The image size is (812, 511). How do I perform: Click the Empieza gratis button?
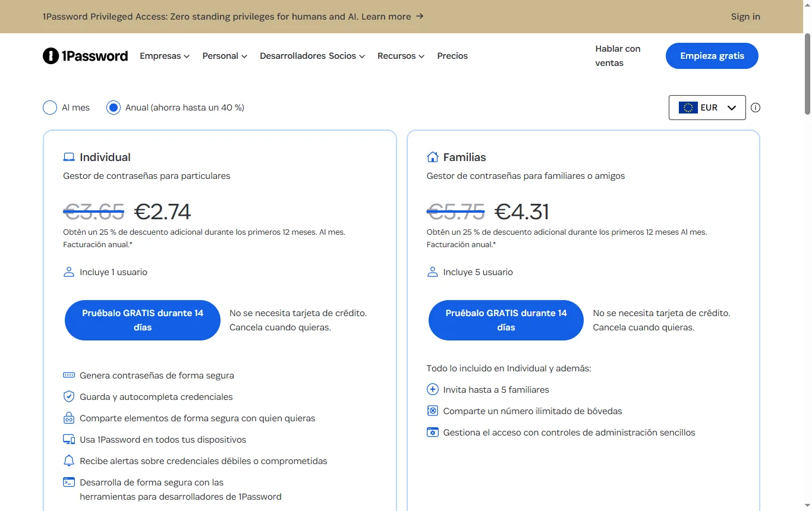[712, 56]
